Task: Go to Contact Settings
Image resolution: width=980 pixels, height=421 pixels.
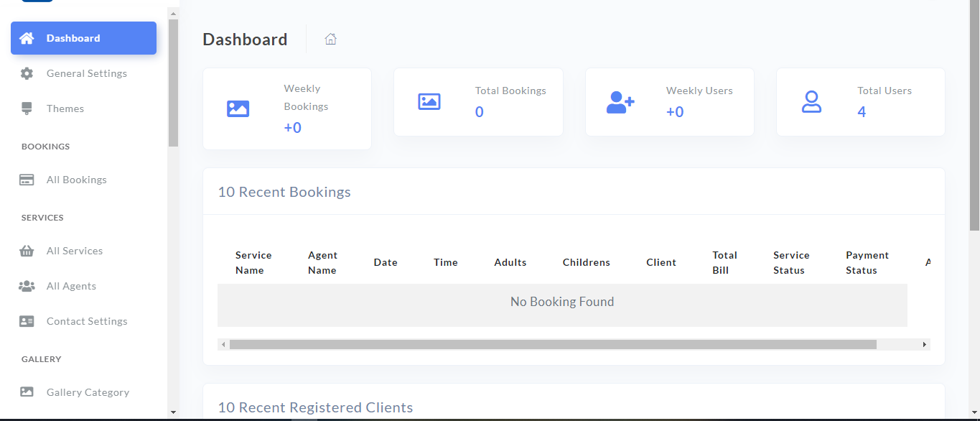Action: click(86, 321)
